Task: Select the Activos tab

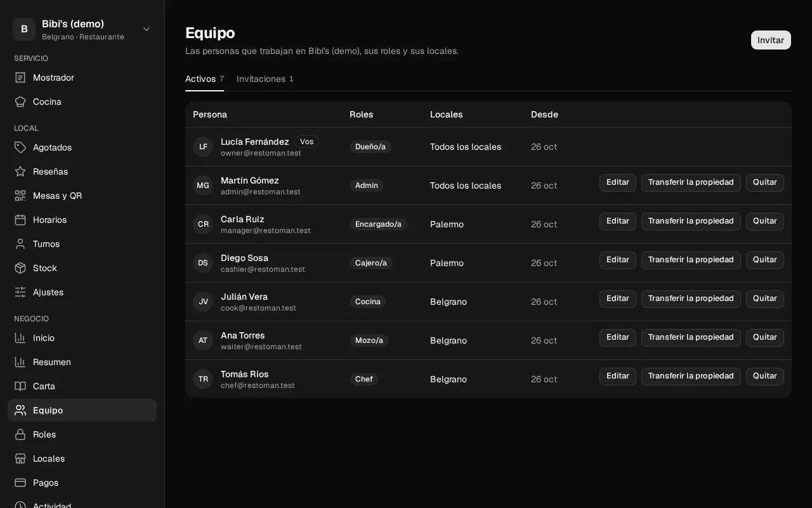Action: pos(204,79)
